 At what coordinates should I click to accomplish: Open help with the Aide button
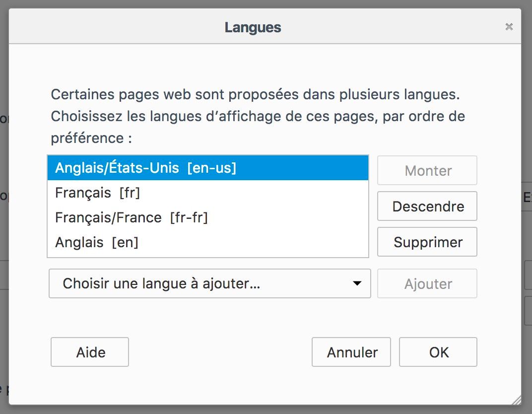(x=90, y=352)
